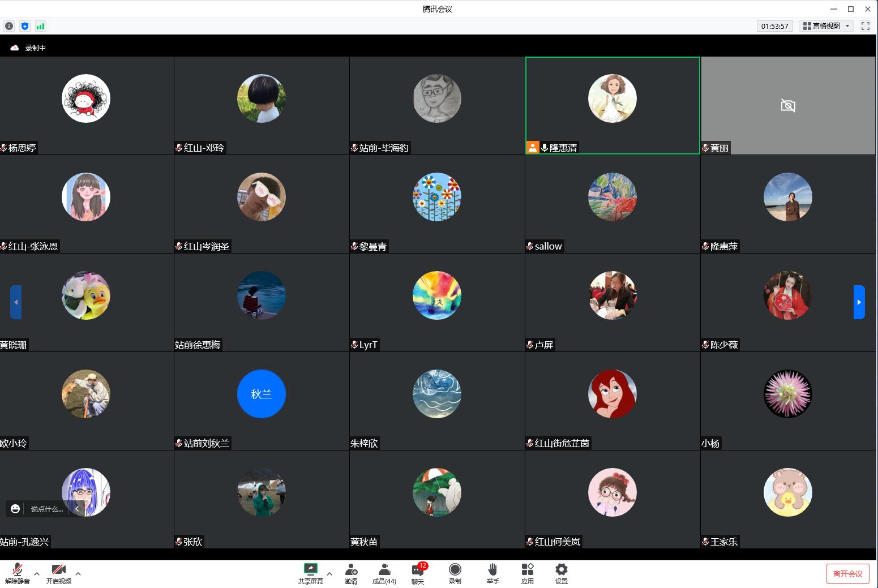The image size is (878, 588).
Task: Select 陈少薇's red dress avatar
Action: (788, 295)
